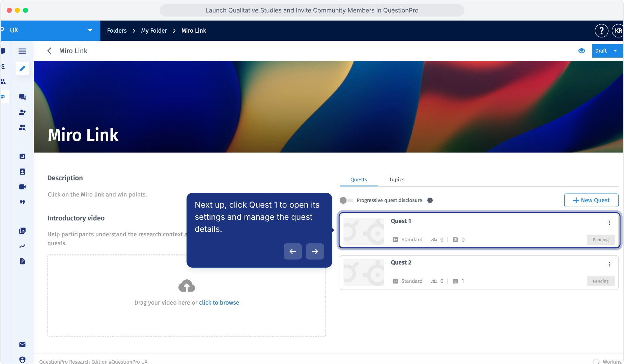Toggle the Progressive quest disclosure switch
The image size is (624, 364).
click(346, 200)
